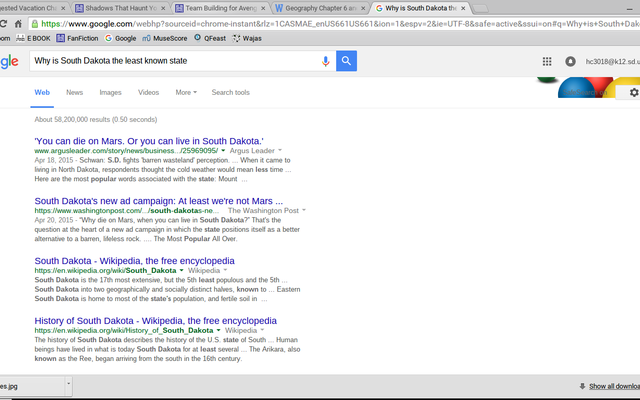Open the FanFiction bookmark

[78, 38]
